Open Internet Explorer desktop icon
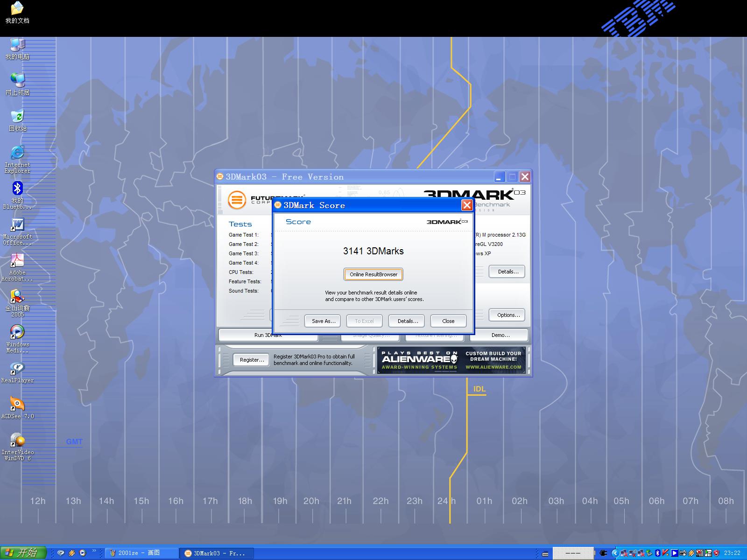Viewport: 747px width, 560px height. (x=17, y=153)
